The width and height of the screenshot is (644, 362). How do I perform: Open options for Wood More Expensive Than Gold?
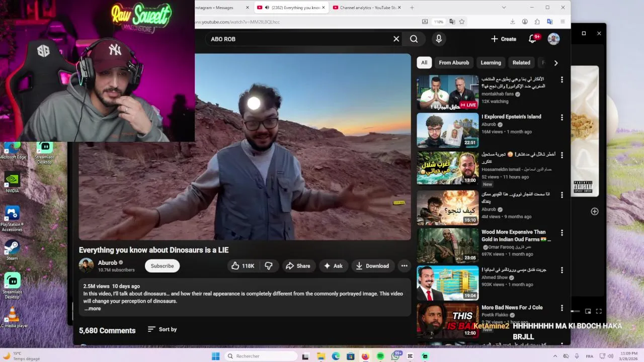[x=562, y=233]
